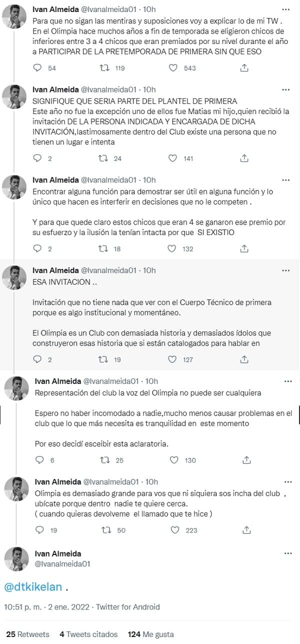Image resolution: width=300 pixels, height=644 pixels.
Task: Like the tweet with 141 likes
Action: coord(172,158)
